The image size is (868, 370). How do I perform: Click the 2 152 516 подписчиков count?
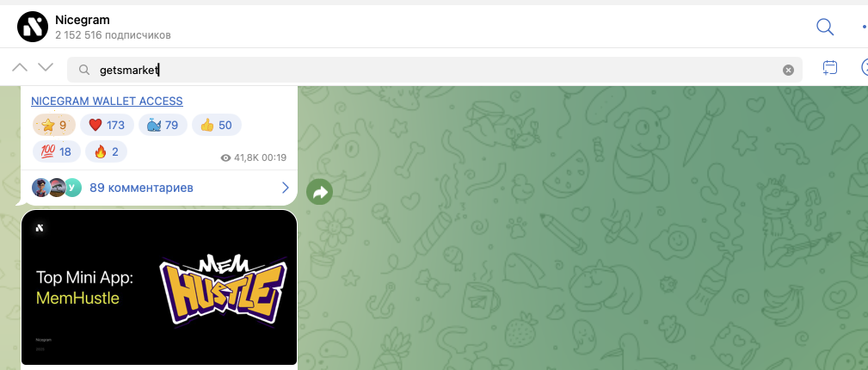pos(113,35)
